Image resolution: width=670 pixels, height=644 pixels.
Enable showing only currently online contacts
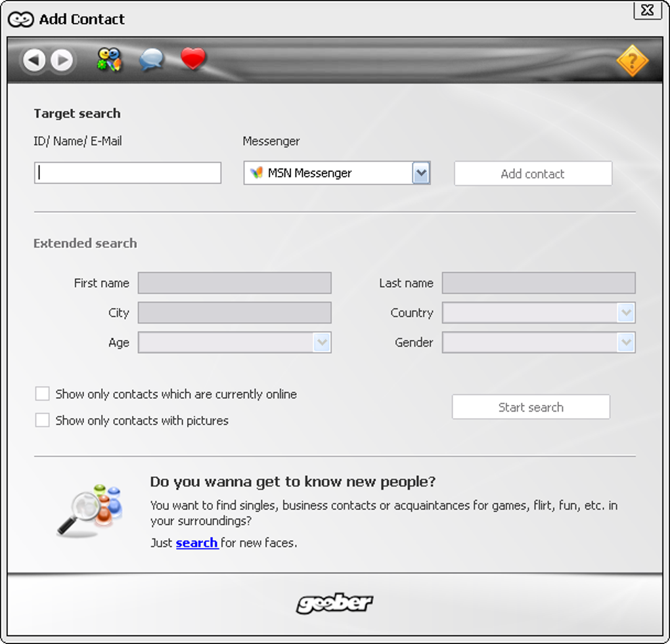click(42, 393)
